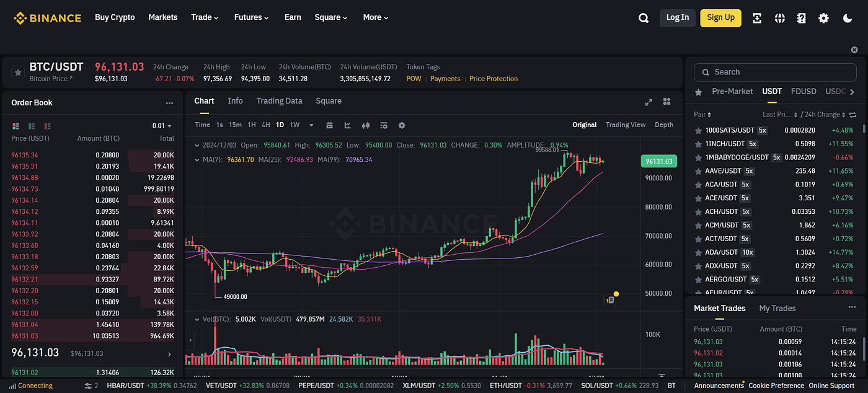Expand more time intervals dropdown arrow
The height and width of the screenshot is (393, 868).
[x=311, y=125]
